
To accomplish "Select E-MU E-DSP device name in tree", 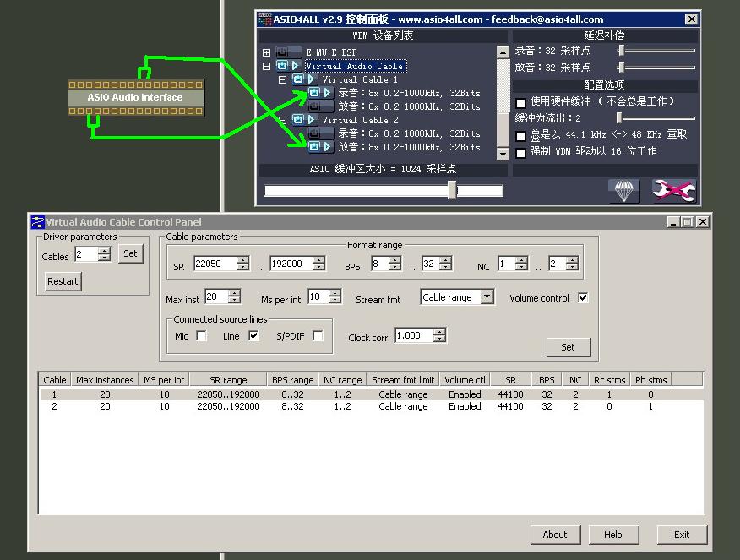I will (x=331, y=52).
